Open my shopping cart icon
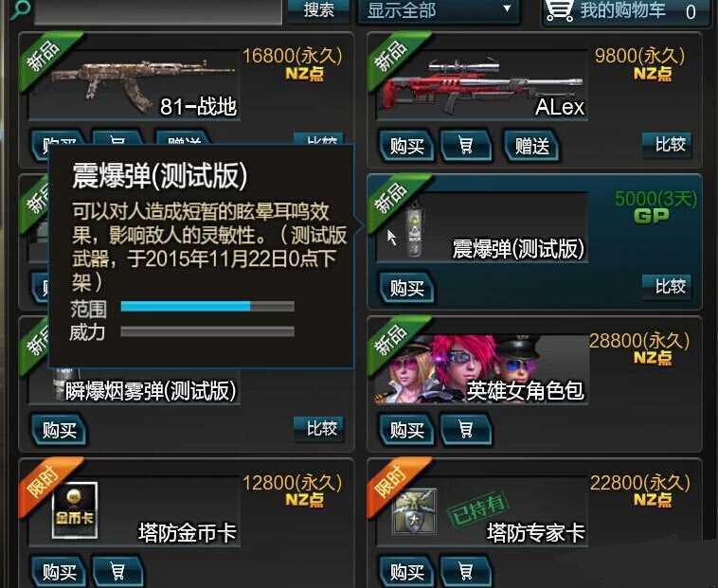 click(560, 10)
